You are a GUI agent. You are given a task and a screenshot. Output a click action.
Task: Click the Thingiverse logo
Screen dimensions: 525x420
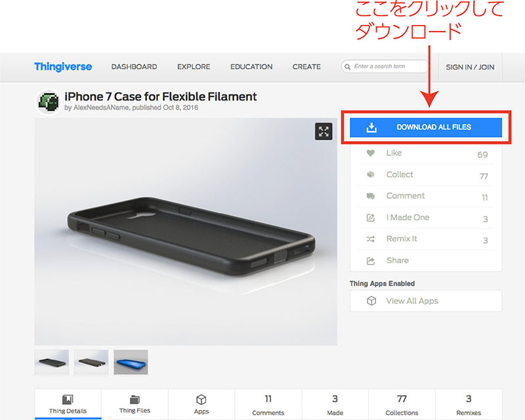point(63,67)
